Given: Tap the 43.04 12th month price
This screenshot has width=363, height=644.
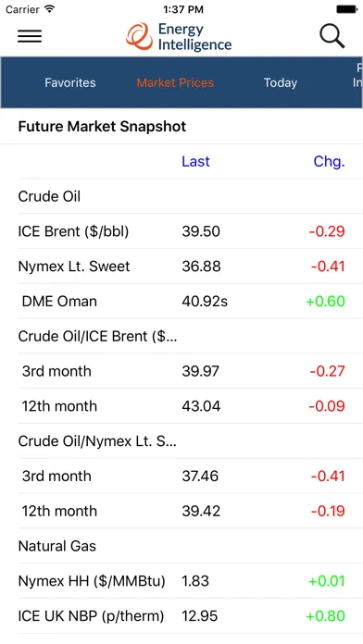Looking at the screenshot, I should tap(201, 406).
